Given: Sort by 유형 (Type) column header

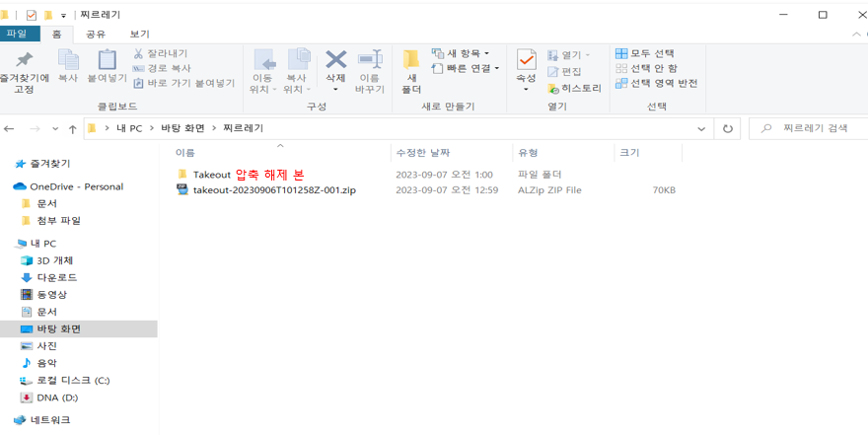Looking at the screenshot, I should [x=528, y=153].
